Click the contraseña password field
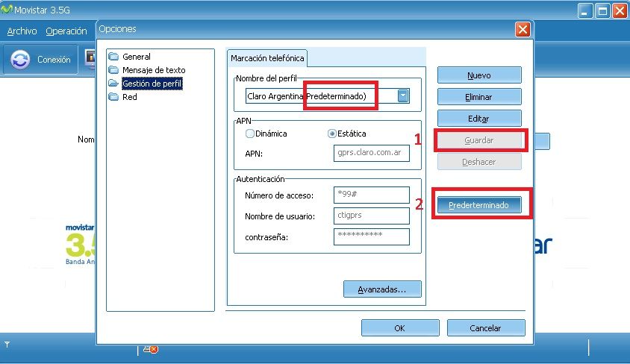The image size is (630, 364). [x=372, y=236]
